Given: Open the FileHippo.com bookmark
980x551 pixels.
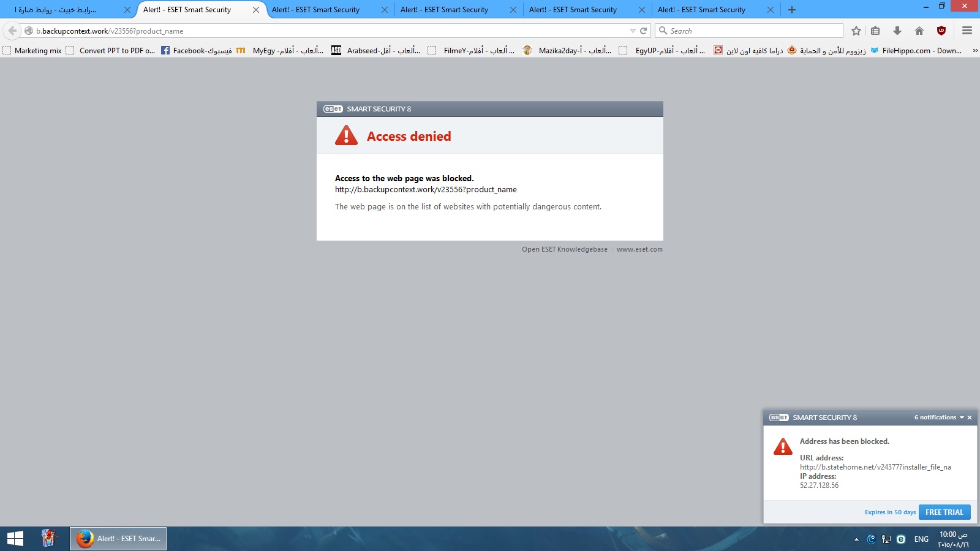Looking at the screenshot, I should pyautogui.click(x=916, y=51).
